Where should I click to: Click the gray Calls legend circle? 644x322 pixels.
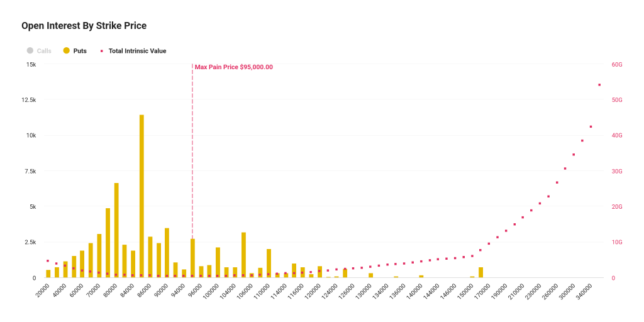coord(30,51)
